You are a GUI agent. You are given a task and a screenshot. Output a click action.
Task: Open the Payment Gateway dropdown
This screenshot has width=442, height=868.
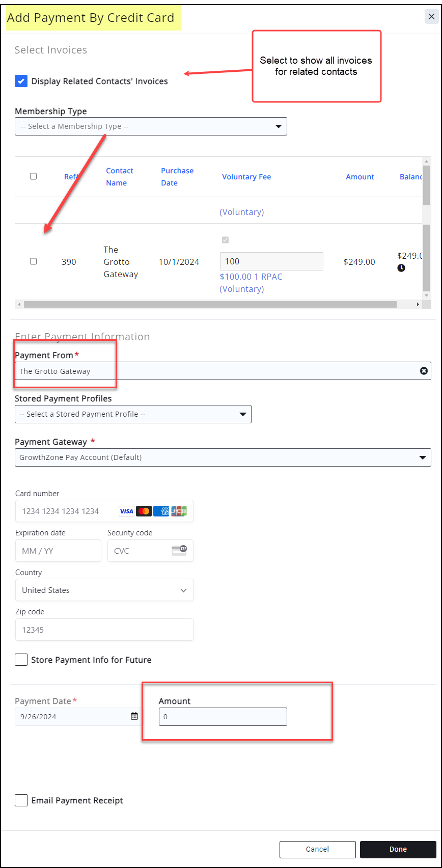click(x=223, y=457)
